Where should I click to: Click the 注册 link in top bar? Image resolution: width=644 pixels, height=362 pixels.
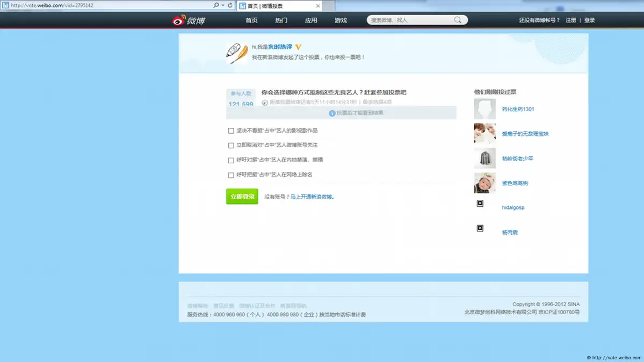571,20
